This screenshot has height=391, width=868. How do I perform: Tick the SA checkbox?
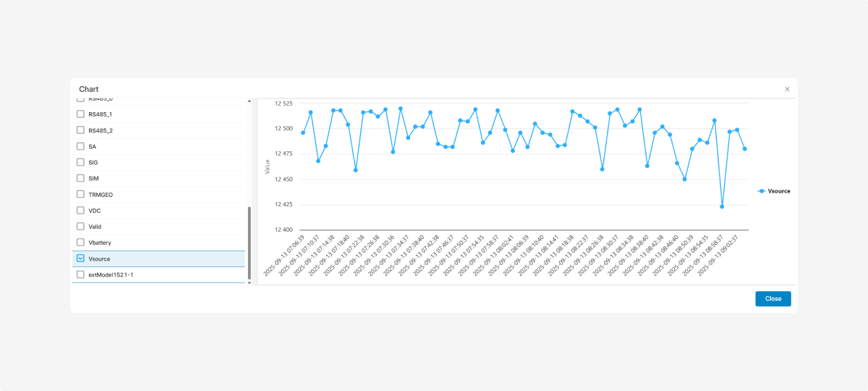click(x=80, y=146)
